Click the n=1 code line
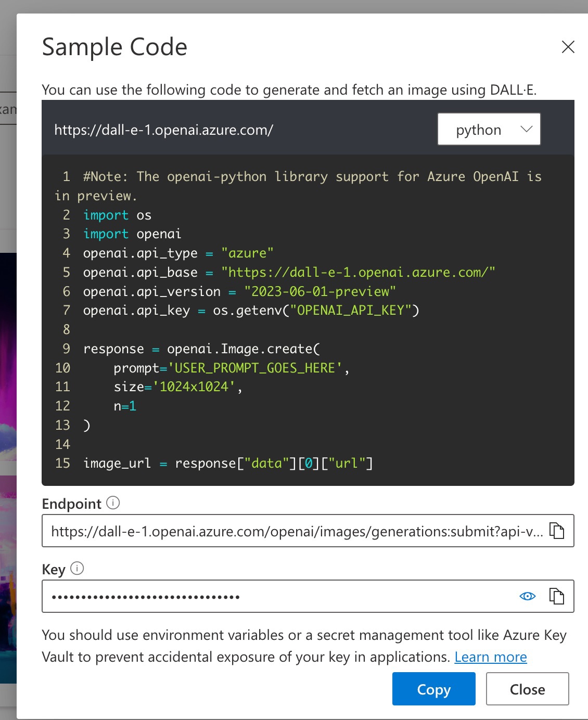The width and height of the screenshot is (588, 720). [x=125, y=406]
